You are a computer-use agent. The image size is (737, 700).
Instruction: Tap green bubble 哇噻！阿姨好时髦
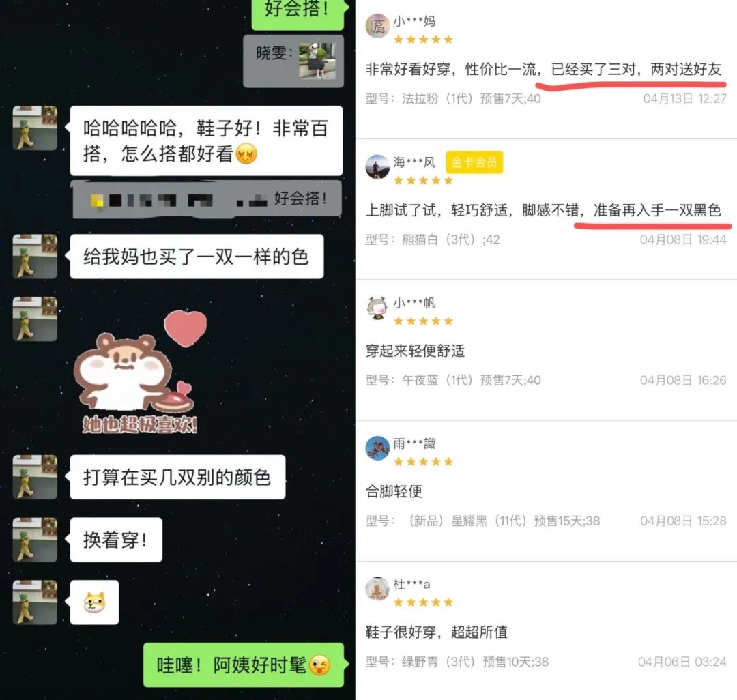pos(244,665)
